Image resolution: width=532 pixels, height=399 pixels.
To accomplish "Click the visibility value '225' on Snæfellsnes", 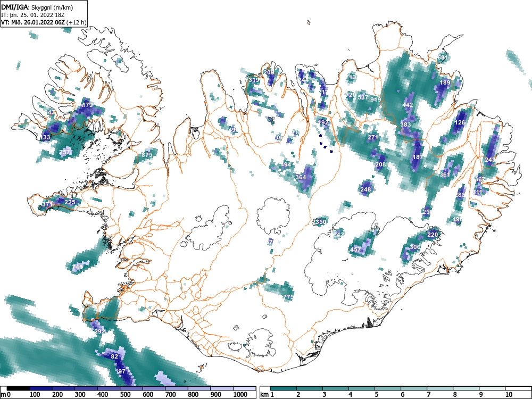I will pyautogui.click(x=70, y=202).
